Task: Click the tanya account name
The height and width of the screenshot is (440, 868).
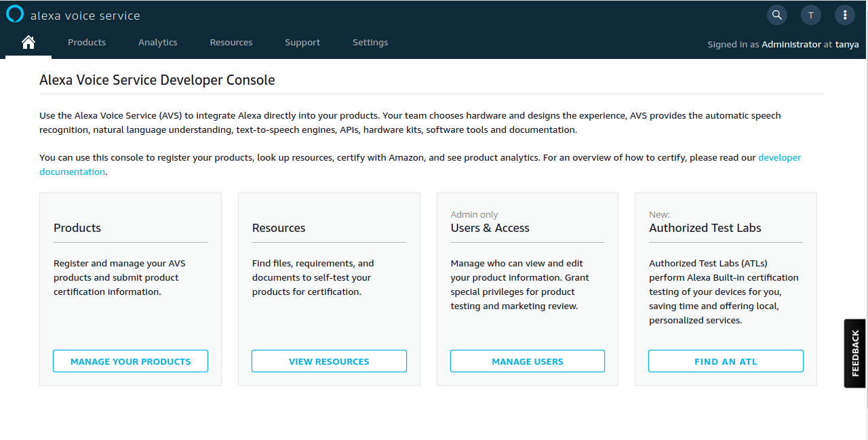Action: [847, 43]
